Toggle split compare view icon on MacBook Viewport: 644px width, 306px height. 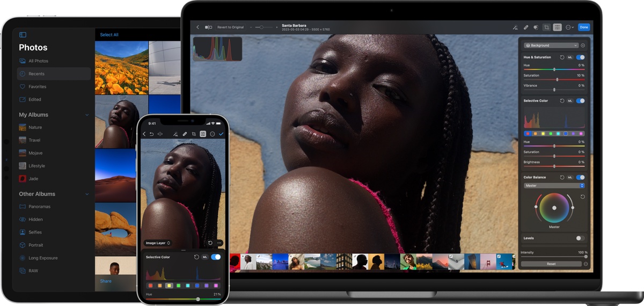pyautogui.click(x=208, y=27)
